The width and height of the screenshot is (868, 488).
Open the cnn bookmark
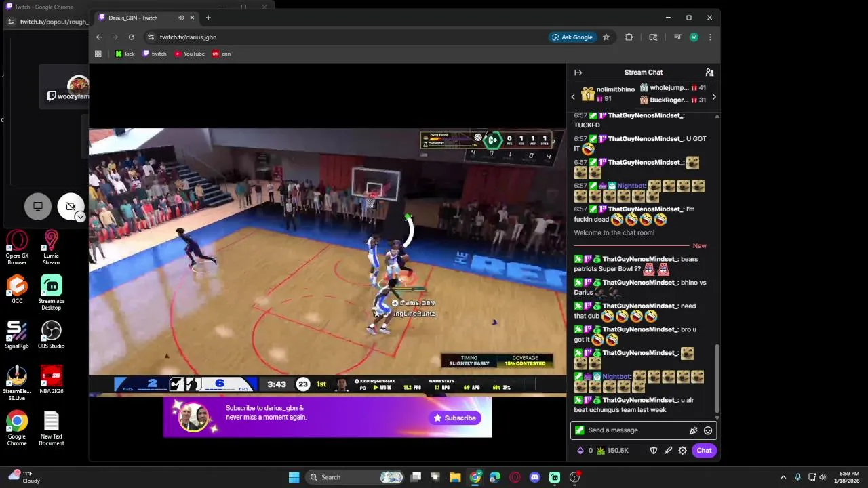pos(221,54)
